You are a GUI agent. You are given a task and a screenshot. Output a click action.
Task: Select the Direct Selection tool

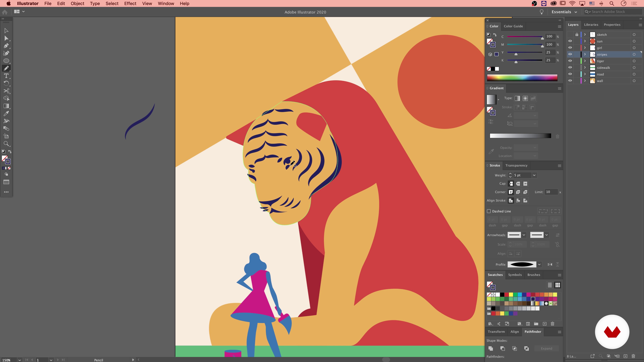coord(6,38)
